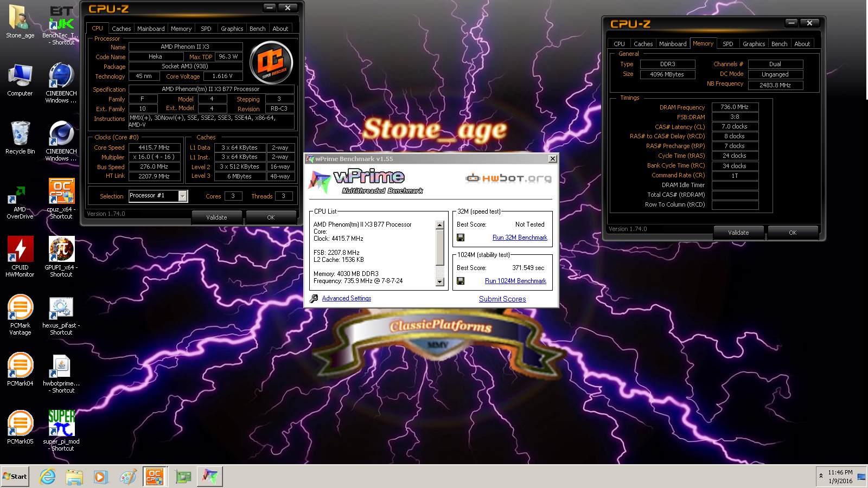Run 1024M Benchmark link

(x=515, y=281)
